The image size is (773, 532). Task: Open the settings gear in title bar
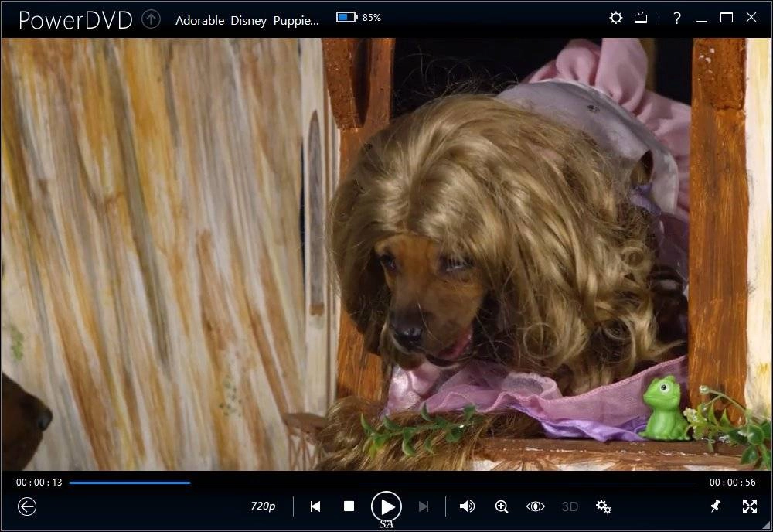click(x=616, y=19)
